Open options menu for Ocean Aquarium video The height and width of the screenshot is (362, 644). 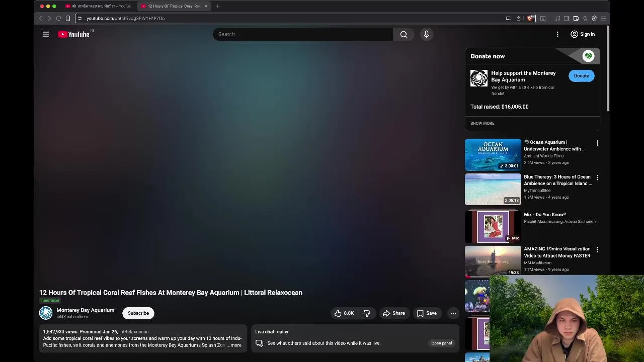[597, 143]
